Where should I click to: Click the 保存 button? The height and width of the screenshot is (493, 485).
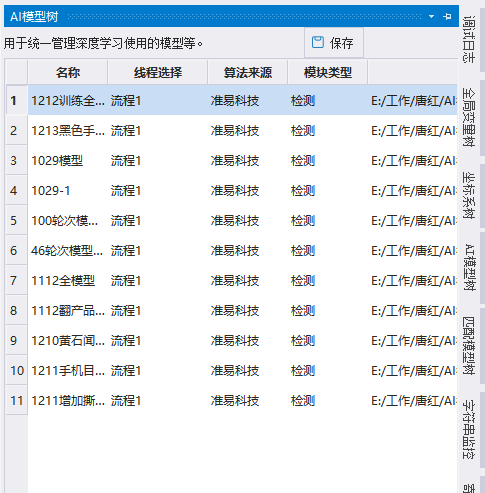coord(334,43)
